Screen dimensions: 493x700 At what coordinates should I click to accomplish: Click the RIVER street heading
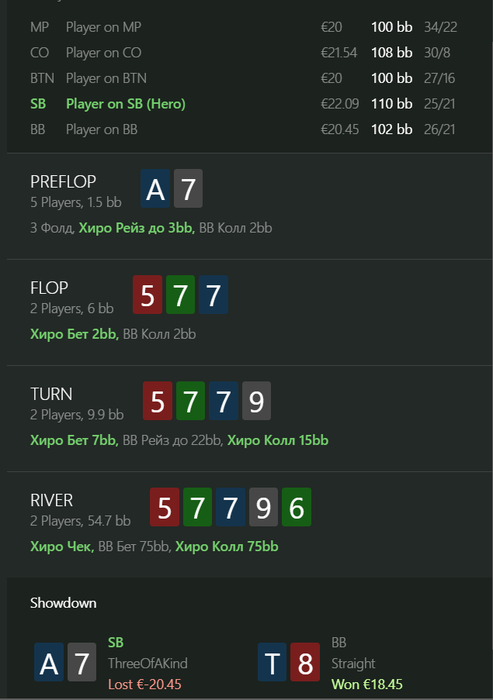pos(51,500)
